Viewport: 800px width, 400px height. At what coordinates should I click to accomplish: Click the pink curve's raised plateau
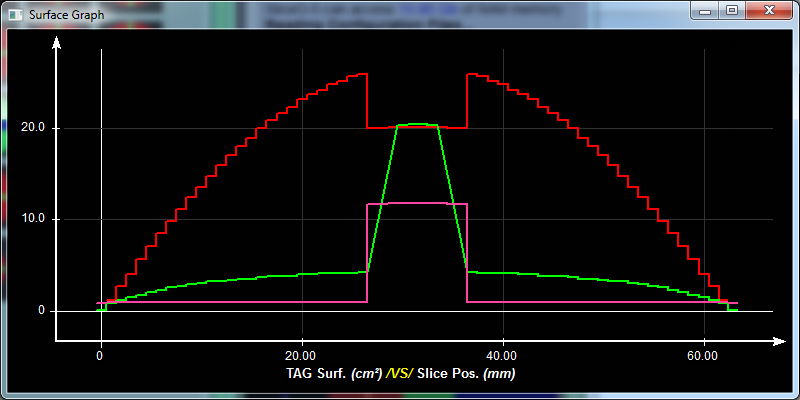tap(417, 203)
